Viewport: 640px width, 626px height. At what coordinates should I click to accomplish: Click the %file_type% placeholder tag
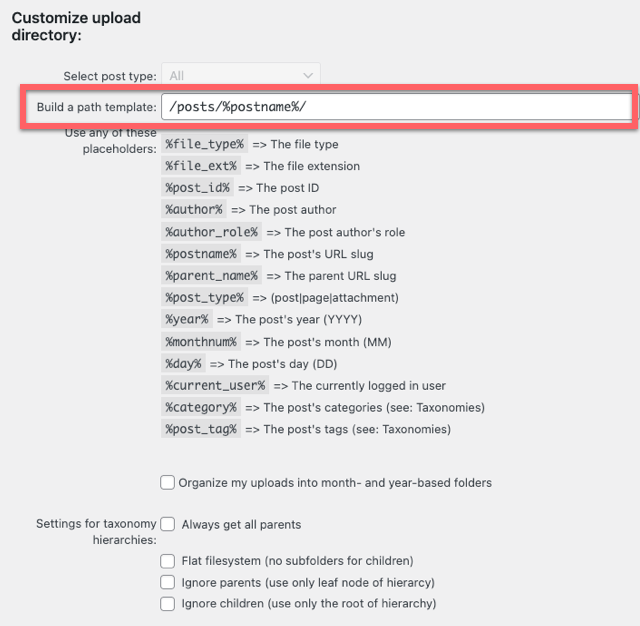coord(204,144)
